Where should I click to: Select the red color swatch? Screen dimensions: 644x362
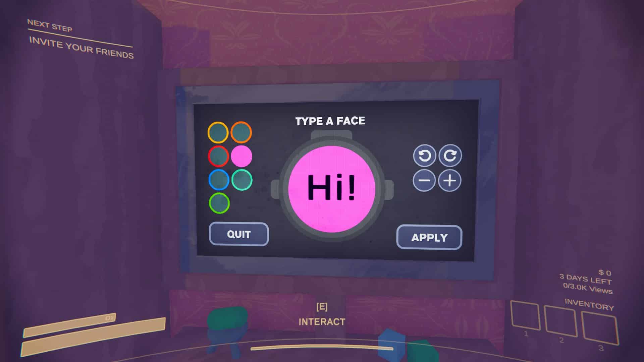[218, 156]
